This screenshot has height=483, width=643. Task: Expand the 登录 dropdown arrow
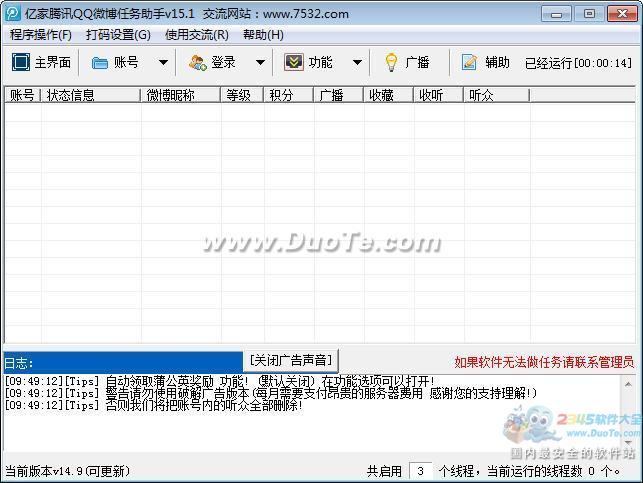260,63
